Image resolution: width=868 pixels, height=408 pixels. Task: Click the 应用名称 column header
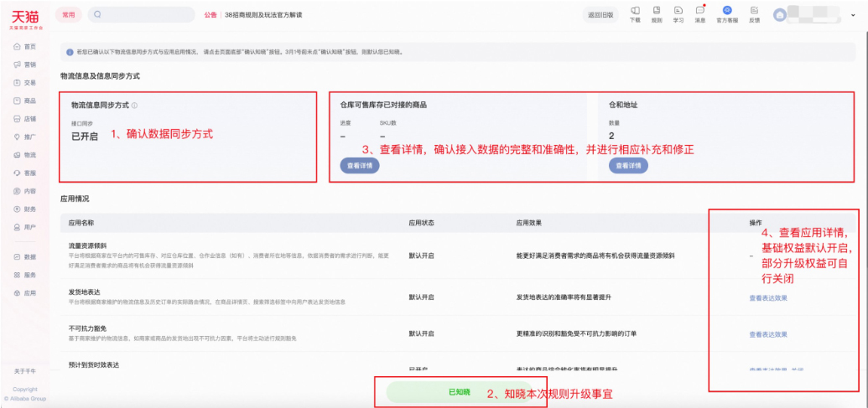(81, 223)
